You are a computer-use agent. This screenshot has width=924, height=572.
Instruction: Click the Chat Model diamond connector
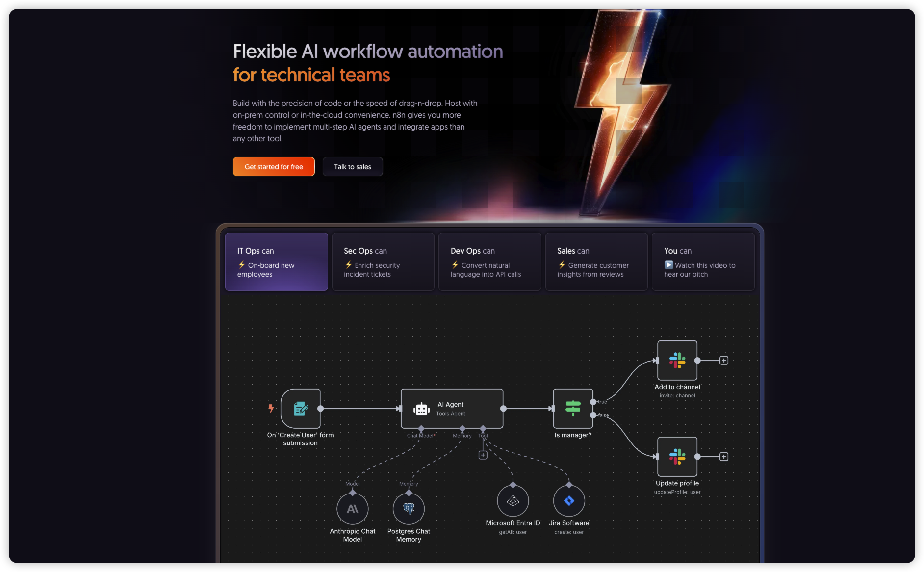click(421, 429)
